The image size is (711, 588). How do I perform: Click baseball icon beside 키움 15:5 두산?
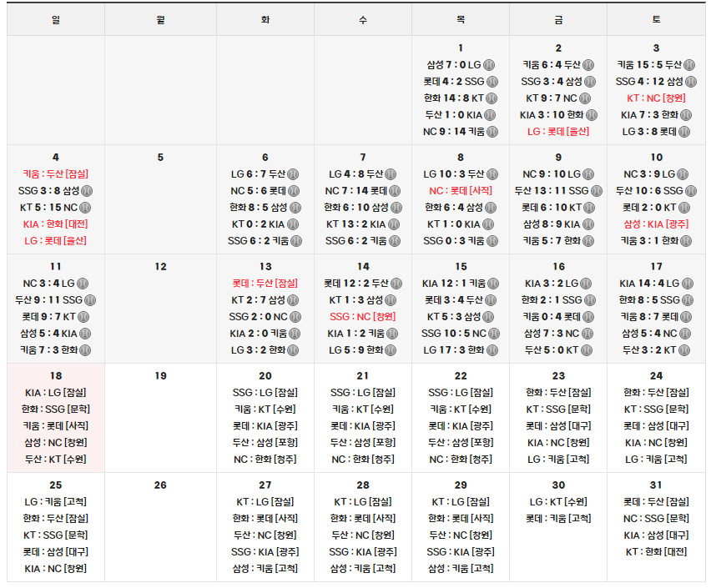[x=689, y=65]
